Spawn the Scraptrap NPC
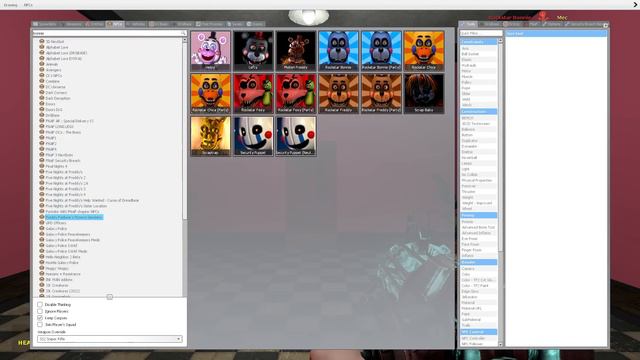Image resolution: width=640 pixels, height=360 pixels. pos(211,136)
